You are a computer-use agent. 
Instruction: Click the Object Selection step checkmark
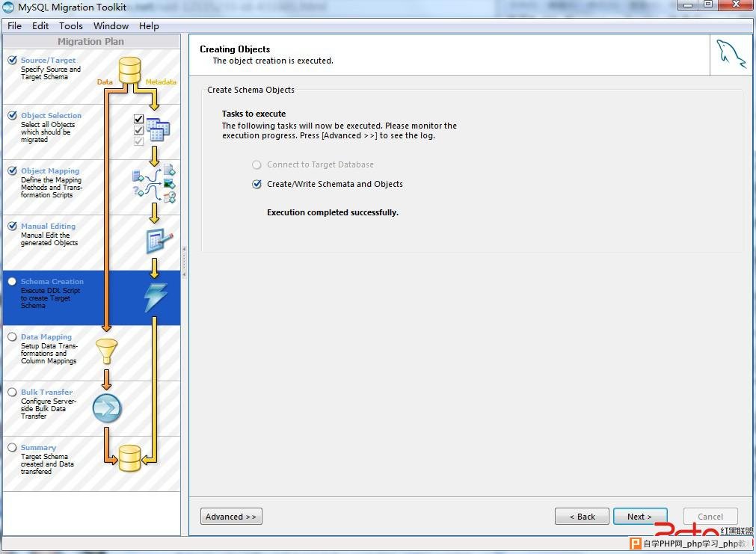pyautogui.click(x=13, y=116)
